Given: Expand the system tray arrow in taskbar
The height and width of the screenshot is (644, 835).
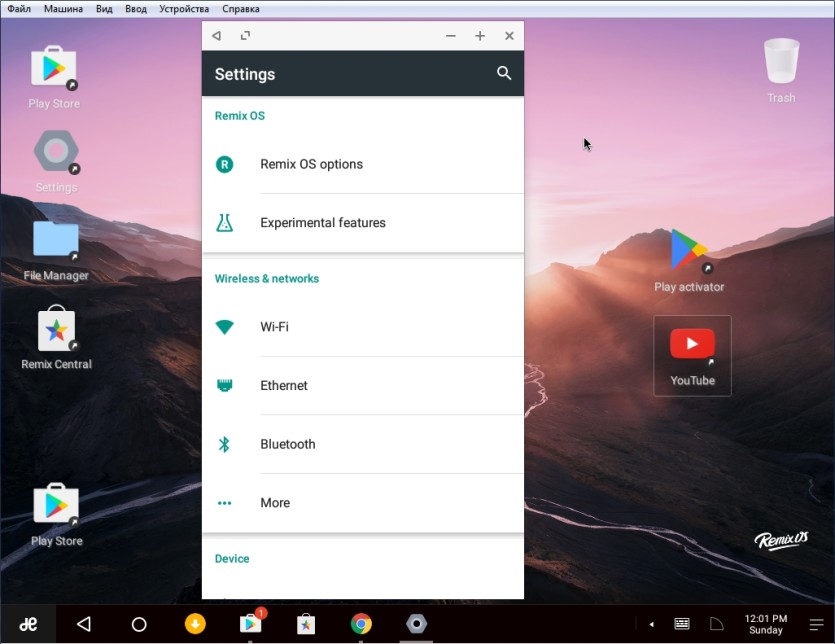Looking at the screenshot, I should click(651, 624).
